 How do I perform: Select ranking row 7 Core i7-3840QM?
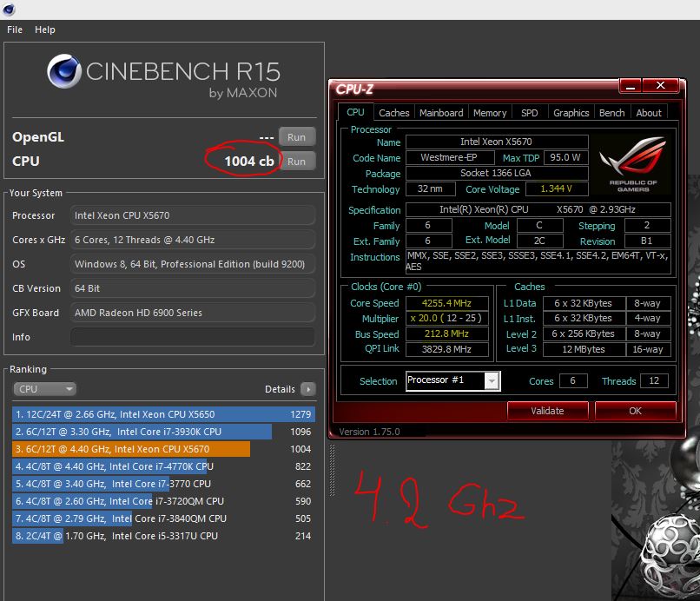click(163, 518)
